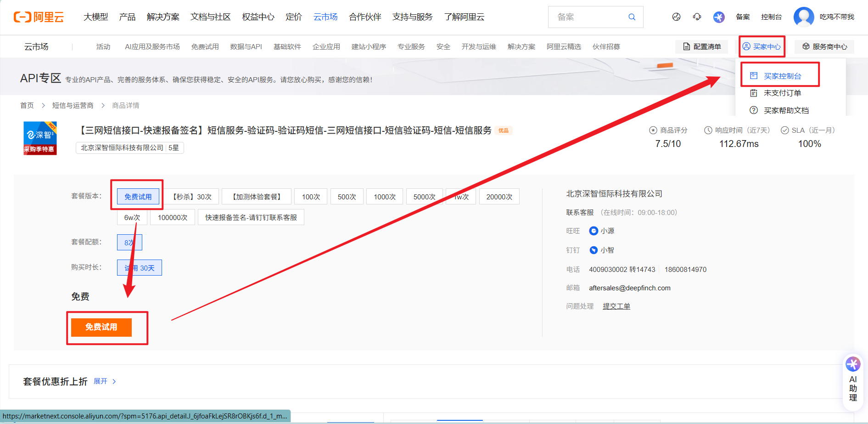
Task: Open 伙伴招募 nav item
Action: click(x=606, y=46)
